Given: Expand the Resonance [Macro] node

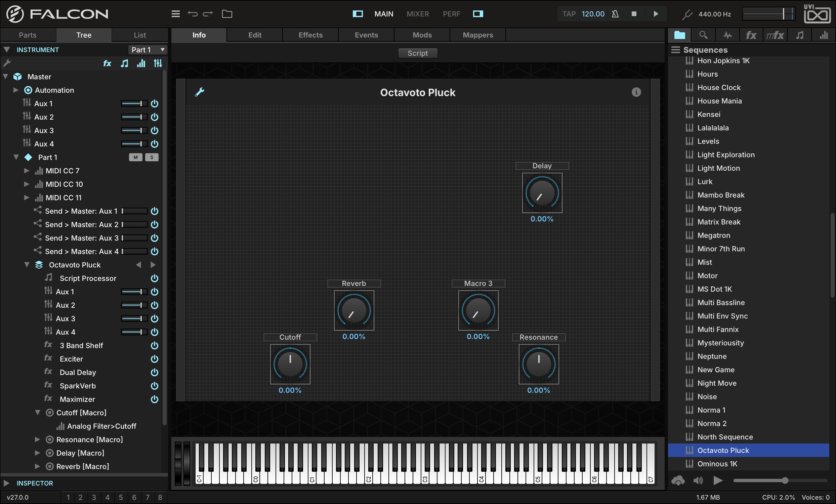Looking at the screenshot, I should [37, 439].
